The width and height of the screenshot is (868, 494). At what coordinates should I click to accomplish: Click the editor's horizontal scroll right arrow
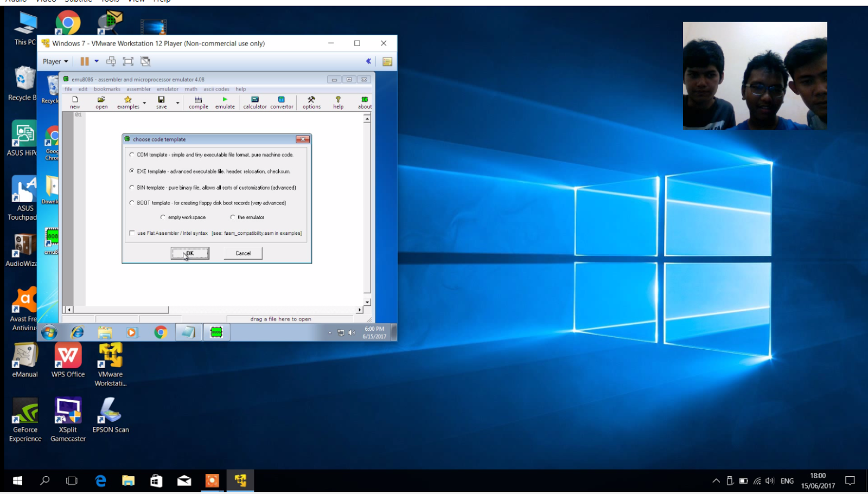pos(359,310)
